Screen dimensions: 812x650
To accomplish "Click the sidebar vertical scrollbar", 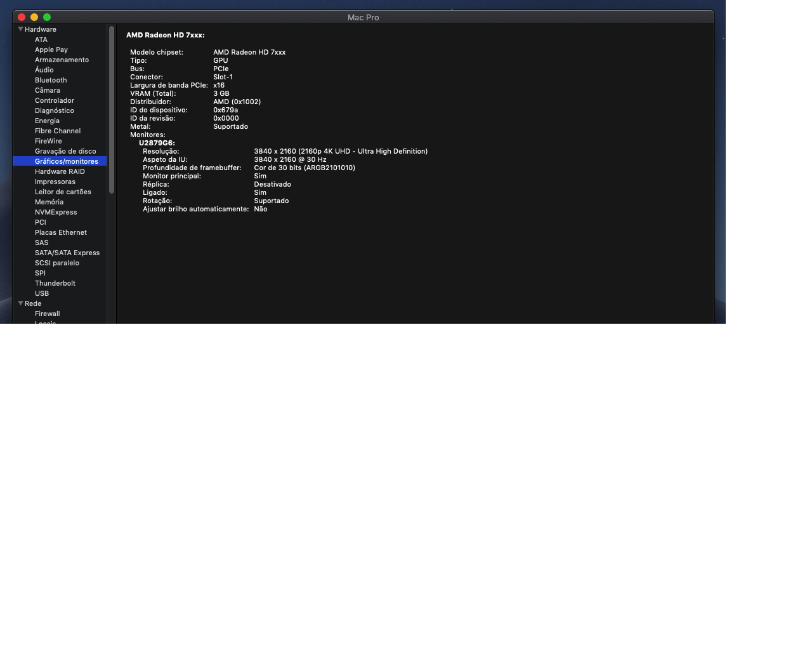I will click(x=112, y=110).
